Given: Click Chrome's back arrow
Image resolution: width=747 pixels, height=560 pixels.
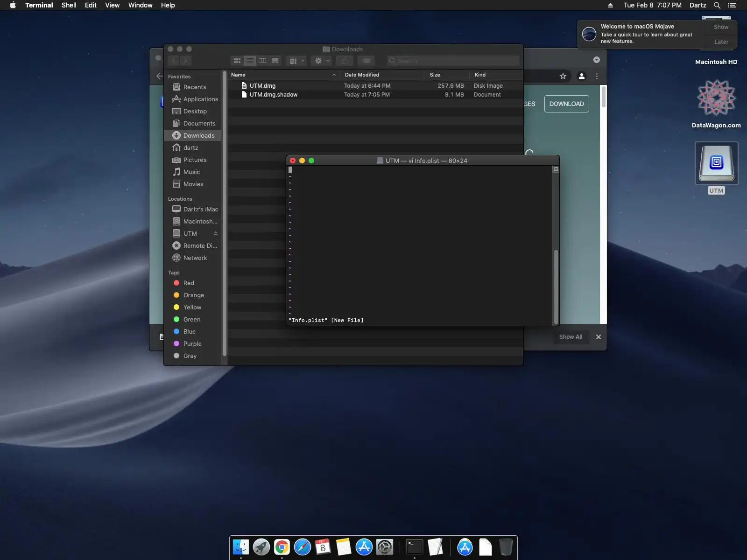Looking at the screenshot, I should pyautogui.click(x=160, y=76).
